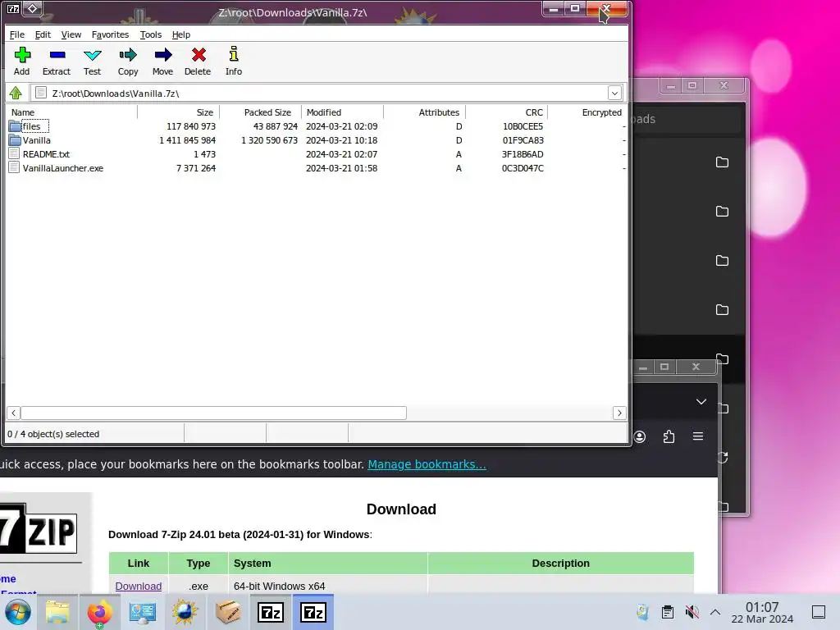Expand the system tray hidden icons chevron
The height and width of the screenshot is (630, 840).
(x=715, y=612)
